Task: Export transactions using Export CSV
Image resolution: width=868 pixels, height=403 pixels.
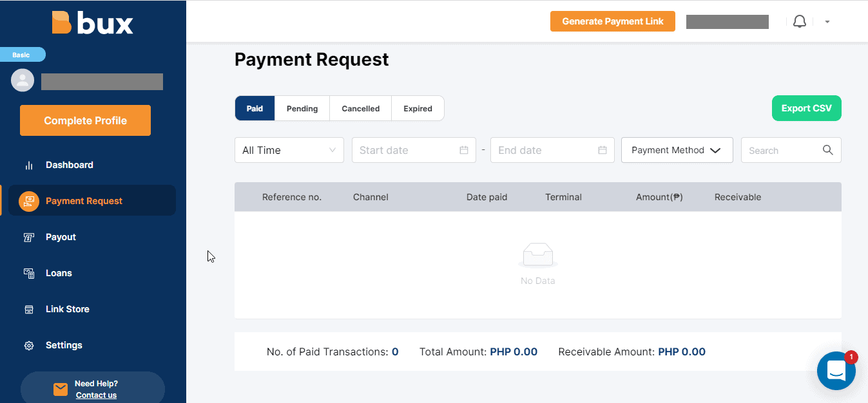Action: point(806,108)
